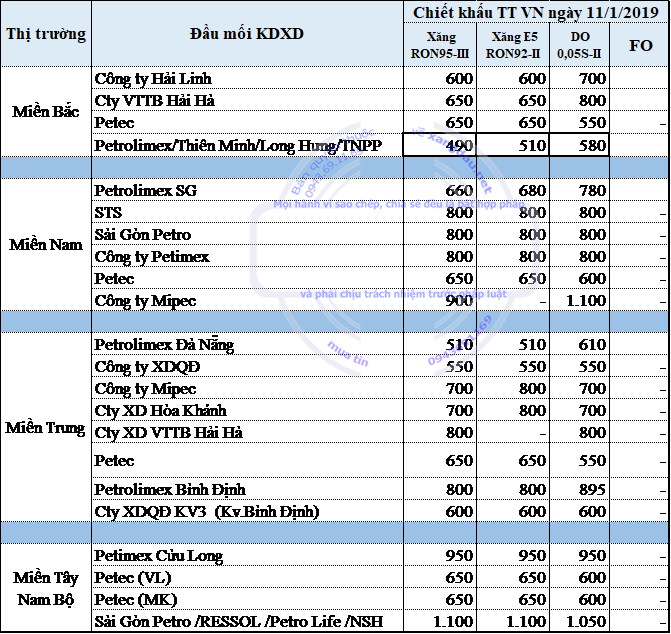Select the 'Petimex Cửu Long' cell
The height and width of the screenshot is (634, 671).
247,555
